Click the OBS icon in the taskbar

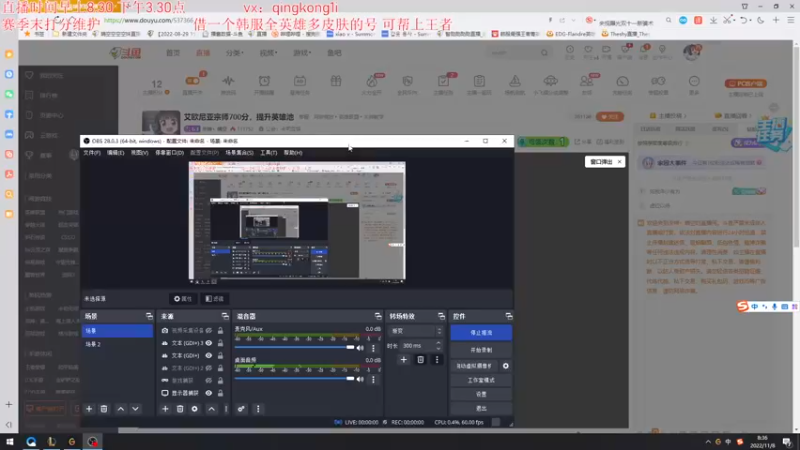click(92, 442)
